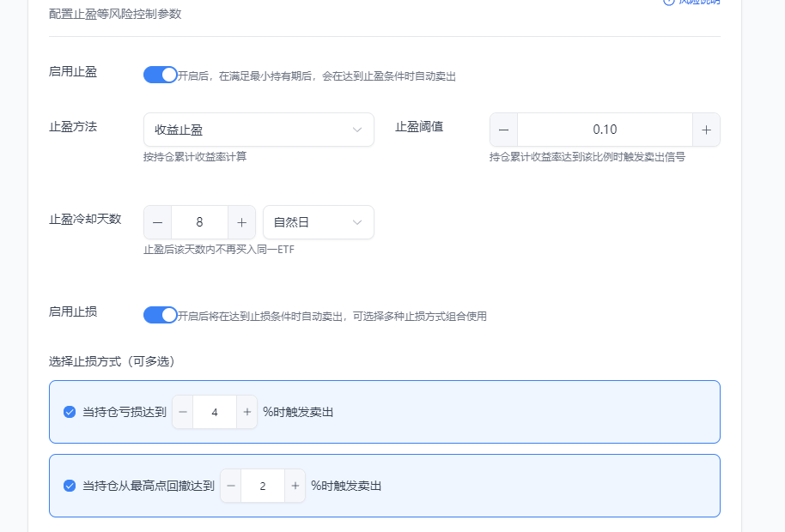The width and height of the screenshot is (785, 532).
Task: Open the risk help link at top right
Action: (x=691, y=2)
